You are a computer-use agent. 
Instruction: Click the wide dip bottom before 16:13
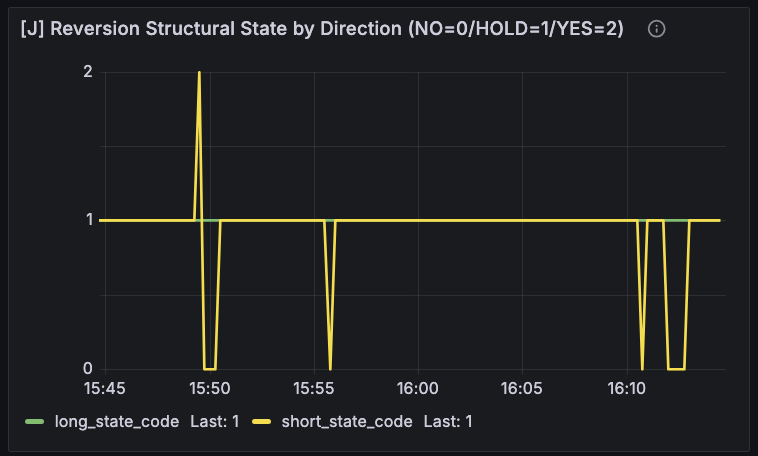(675, 369)
